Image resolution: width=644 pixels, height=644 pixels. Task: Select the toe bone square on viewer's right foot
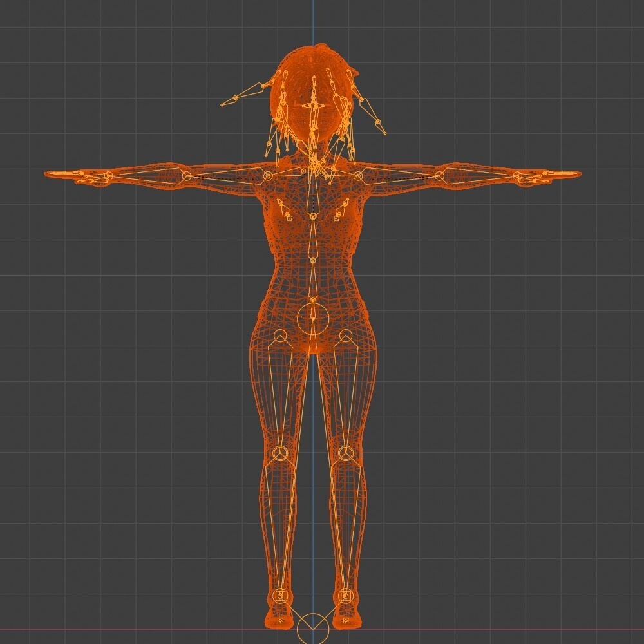coord(346,620)
